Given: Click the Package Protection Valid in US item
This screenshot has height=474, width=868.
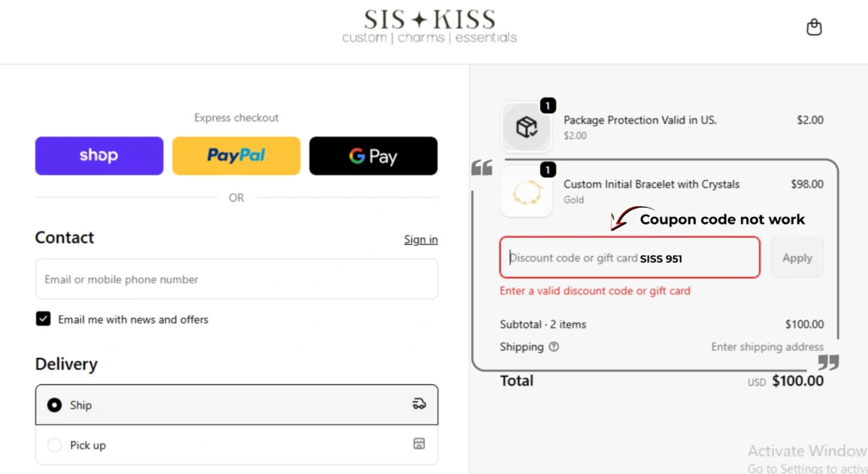Looking at the screenshot, I should coord(640,120).
